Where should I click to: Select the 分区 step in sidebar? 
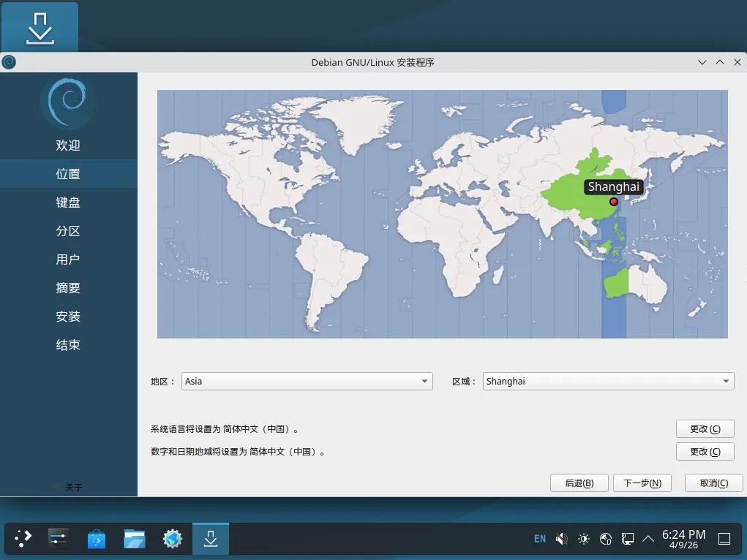click(x=68, y=231)
